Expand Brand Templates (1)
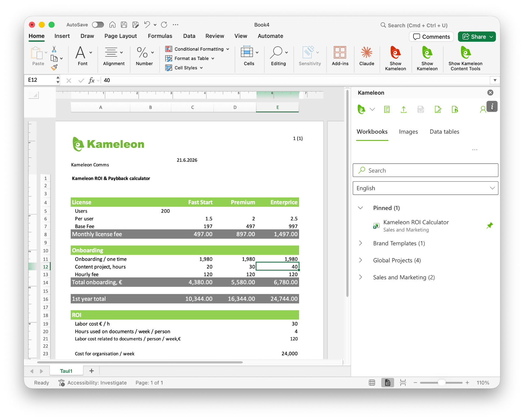 coord(360,243)
